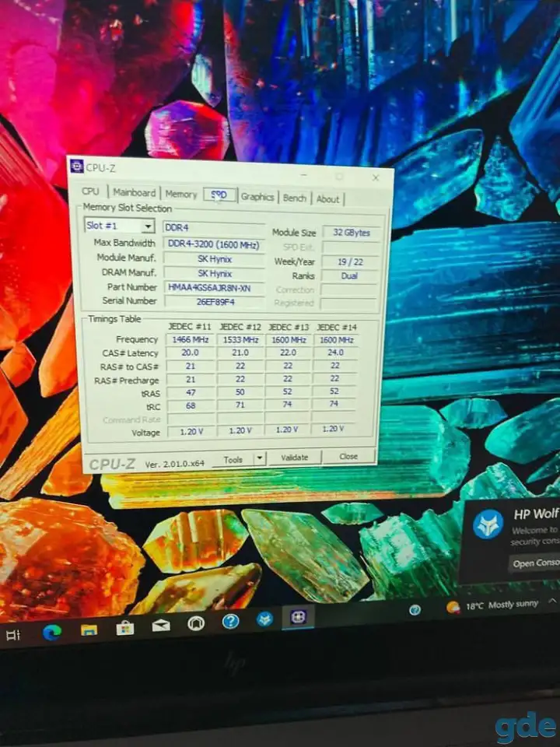
Task: Click the Tools button
Action: pyautogui.click(x=233, y=459)
